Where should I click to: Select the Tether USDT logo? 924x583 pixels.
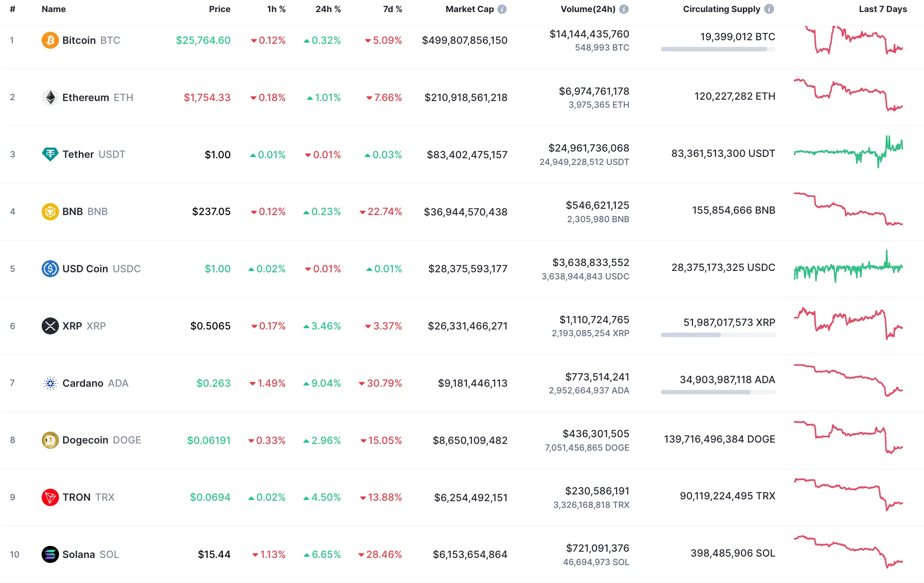[x=50, y=154]
